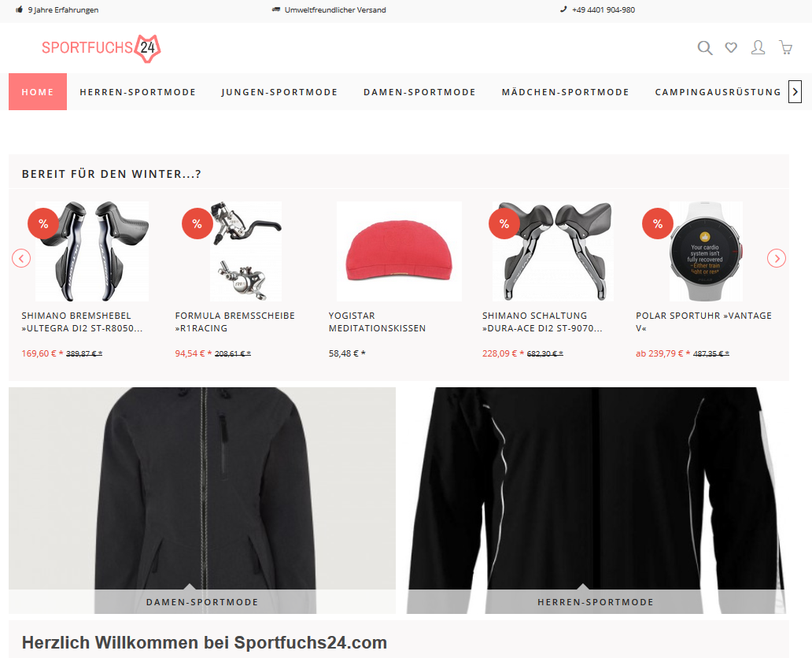Select the Home menu tab
This screenshot has height=658, width=812.
coord(38,92)
